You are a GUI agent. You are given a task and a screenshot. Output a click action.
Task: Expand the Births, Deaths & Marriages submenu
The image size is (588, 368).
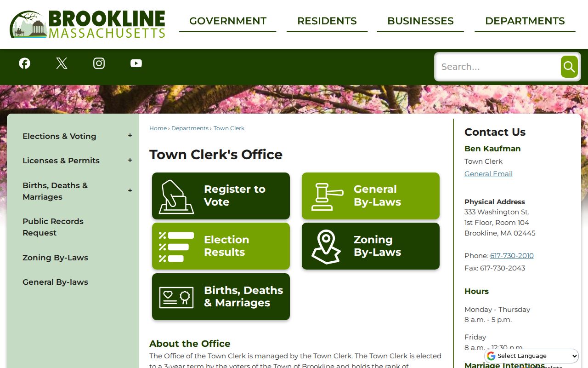[130, 190]
